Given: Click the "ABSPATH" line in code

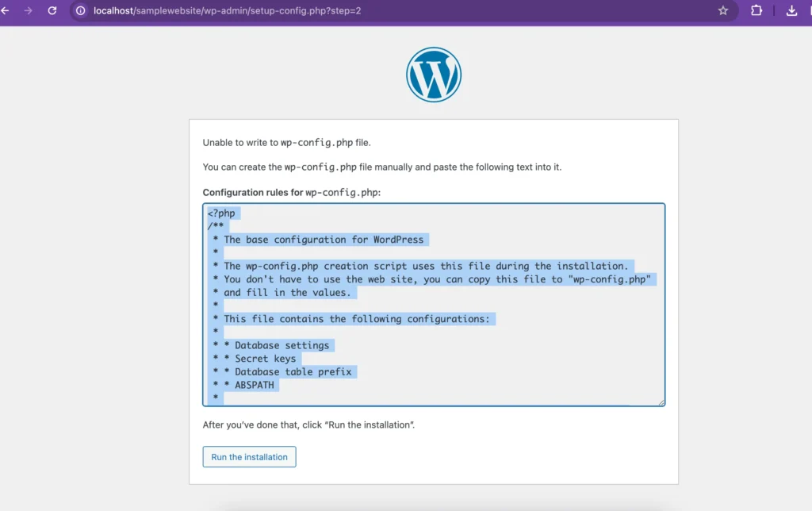Looking at the screenshot, I should (255, 385).
